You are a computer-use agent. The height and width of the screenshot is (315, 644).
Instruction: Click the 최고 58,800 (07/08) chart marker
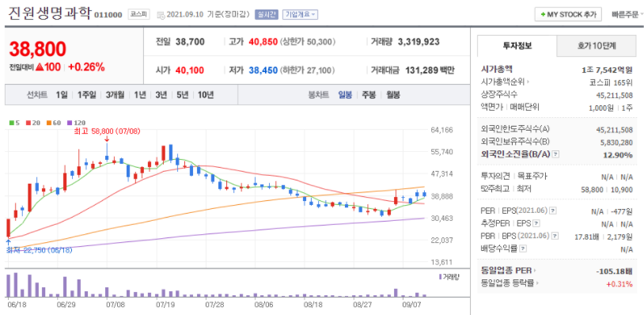107,131
